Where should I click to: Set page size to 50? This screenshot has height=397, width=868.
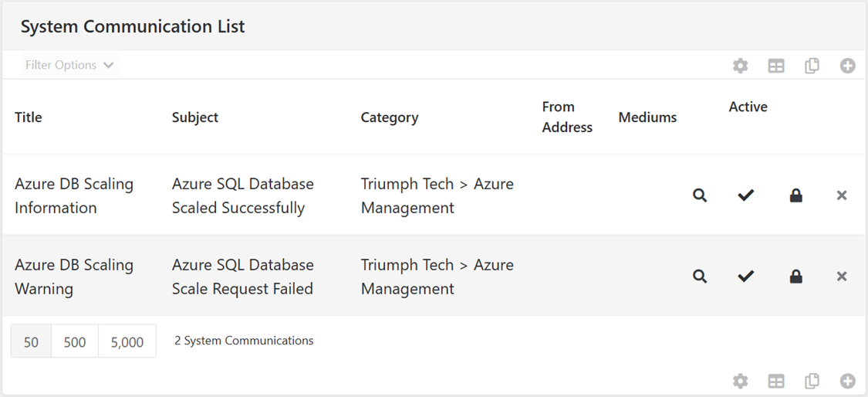pyautogui.click(x=31, y=341)
